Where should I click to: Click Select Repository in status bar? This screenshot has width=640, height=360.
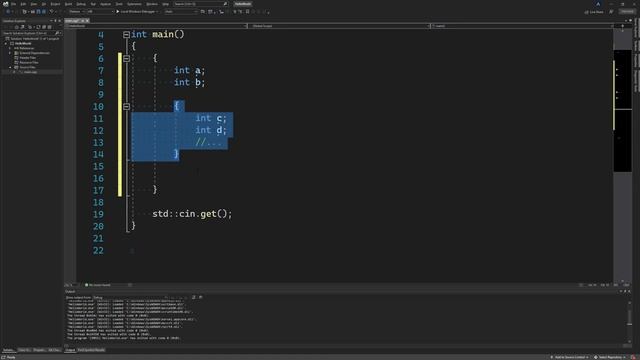pos(610,357)
